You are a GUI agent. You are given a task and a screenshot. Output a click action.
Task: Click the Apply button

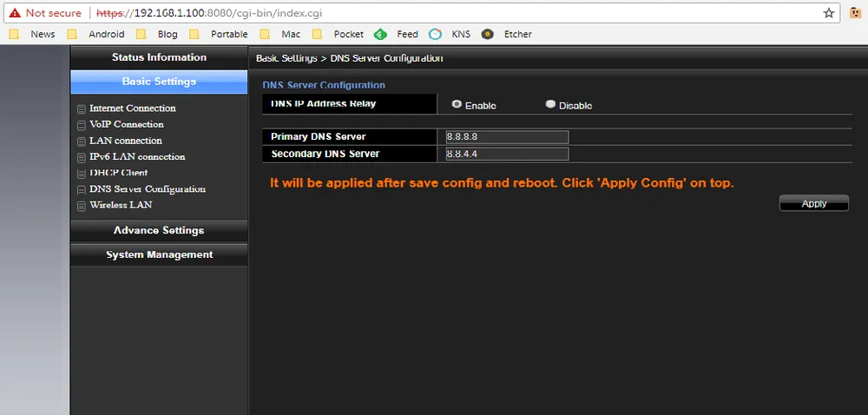pos(813,203)
